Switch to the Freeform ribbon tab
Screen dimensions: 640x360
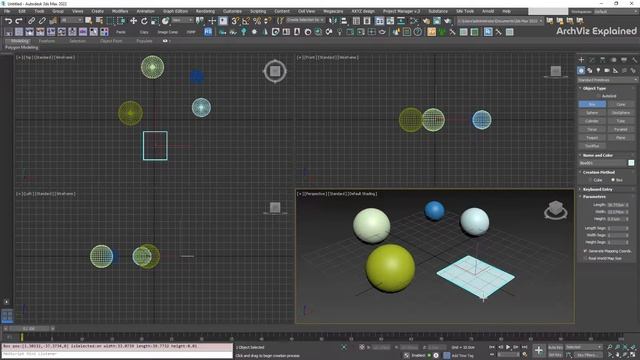(47, 41)
